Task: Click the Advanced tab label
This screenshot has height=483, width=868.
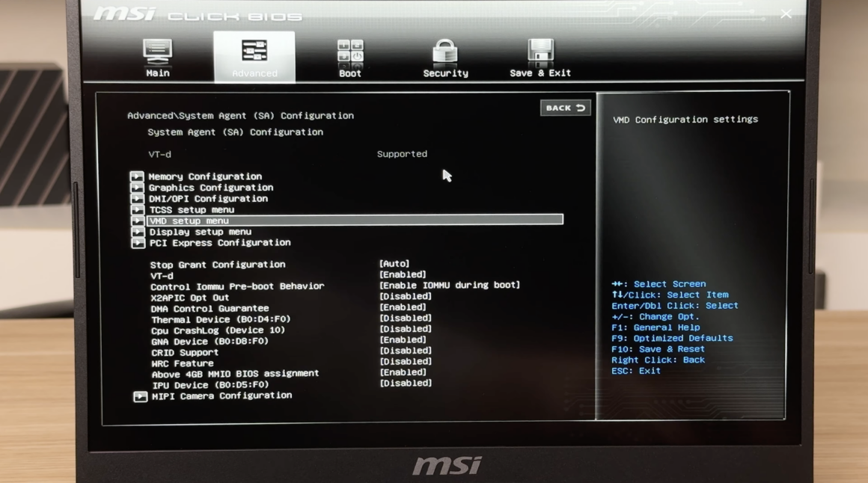Action: pyautogui.click(x=254, y=73)
